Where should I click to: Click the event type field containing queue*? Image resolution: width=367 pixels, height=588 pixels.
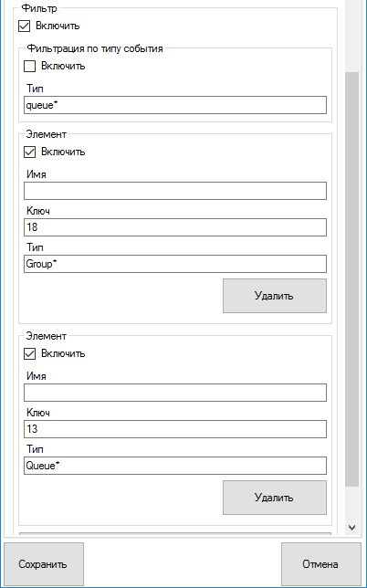[x=175, y=105]
